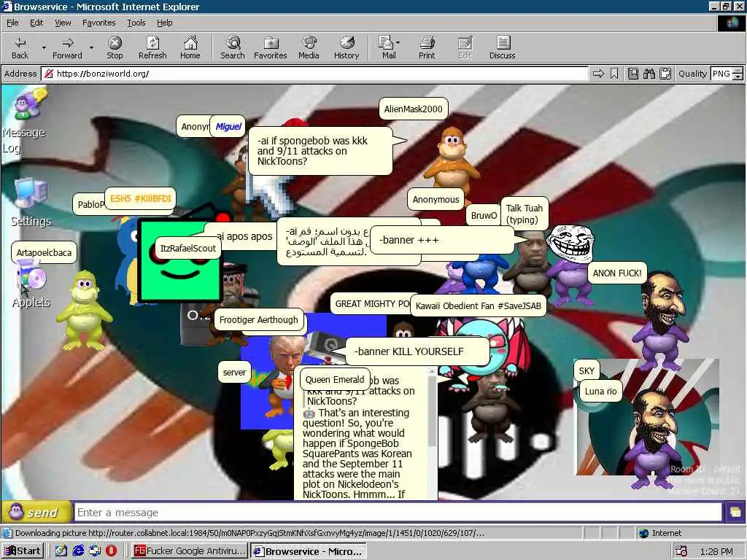Open the Media toolbar button
This screenshot has width=747, height=560.
click(x=309, y=47)
